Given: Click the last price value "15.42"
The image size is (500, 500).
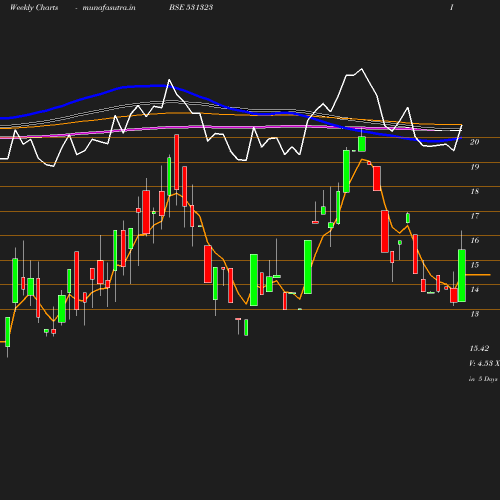Looking at the screenshot, I should coord(479,349).
